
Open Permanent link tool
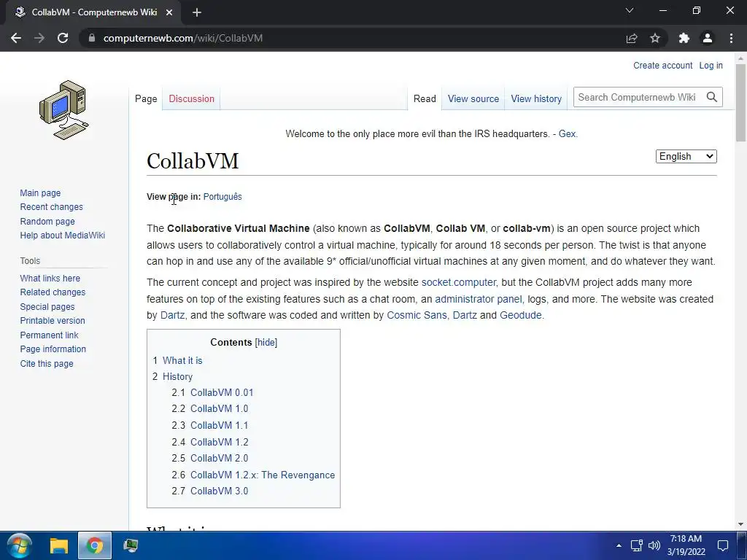49,335
